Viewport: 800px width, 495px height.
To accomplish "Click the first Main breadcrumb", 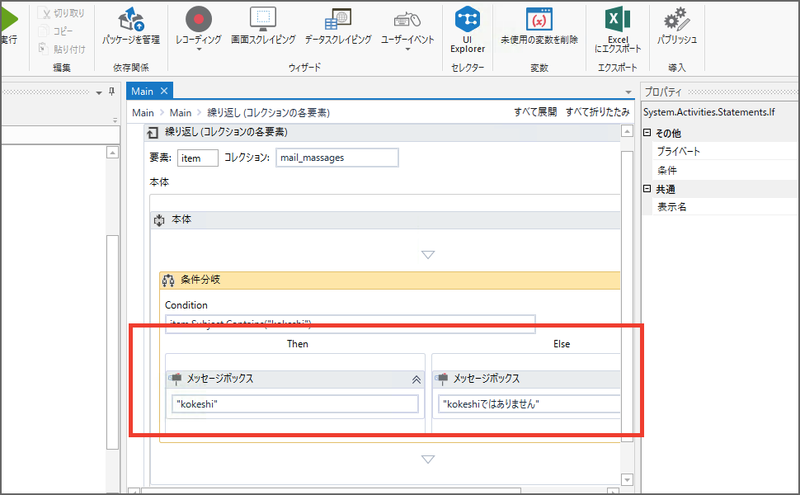I will point(143,113).
